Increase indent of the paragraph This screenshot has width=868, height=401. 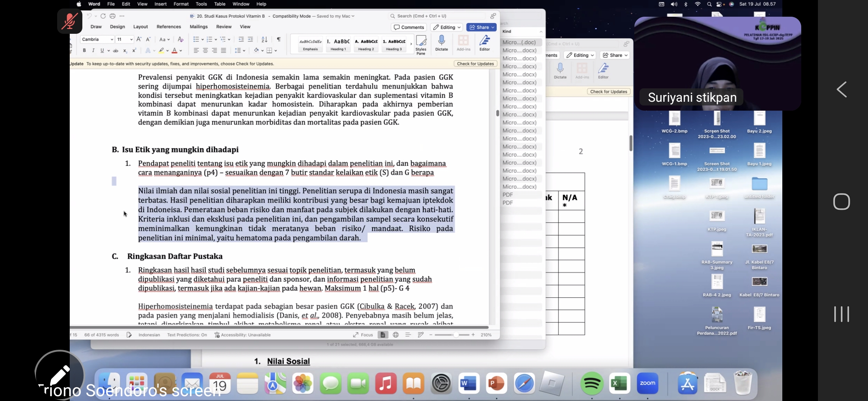(x=250, y=39)
